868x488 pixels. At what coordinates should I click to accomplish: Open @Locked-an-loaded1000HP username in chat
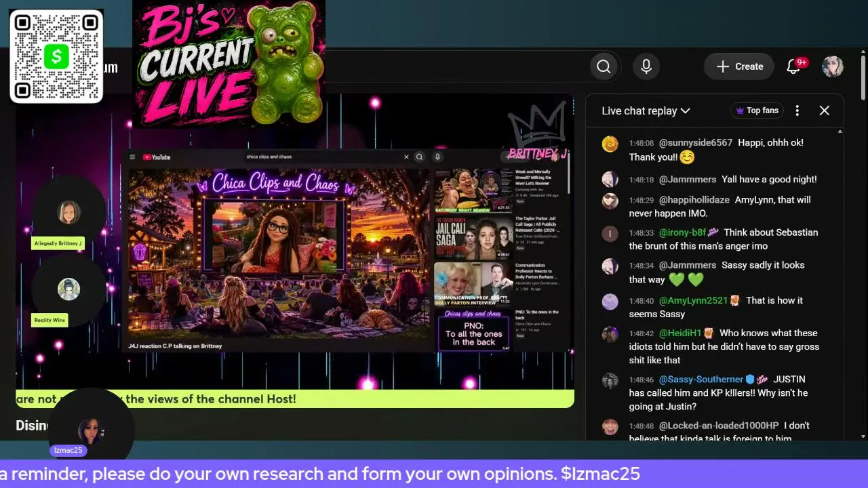719,426
